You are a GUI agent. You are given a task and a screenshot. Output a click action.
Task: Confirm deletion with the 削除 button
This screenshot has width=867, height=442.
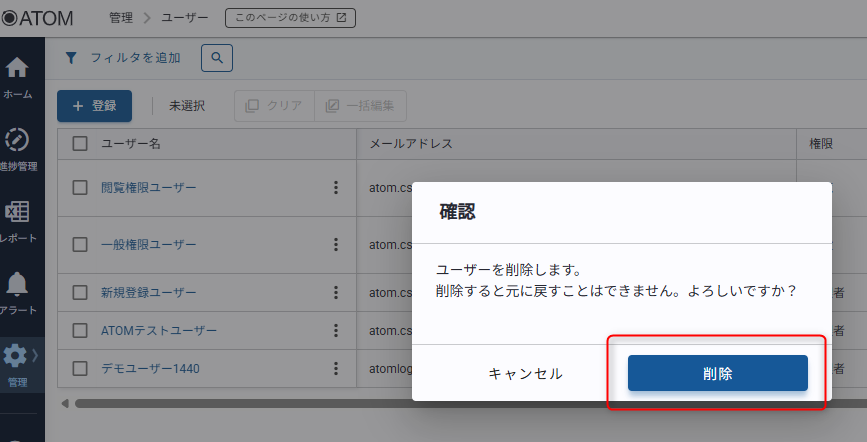tap(717, 373)
